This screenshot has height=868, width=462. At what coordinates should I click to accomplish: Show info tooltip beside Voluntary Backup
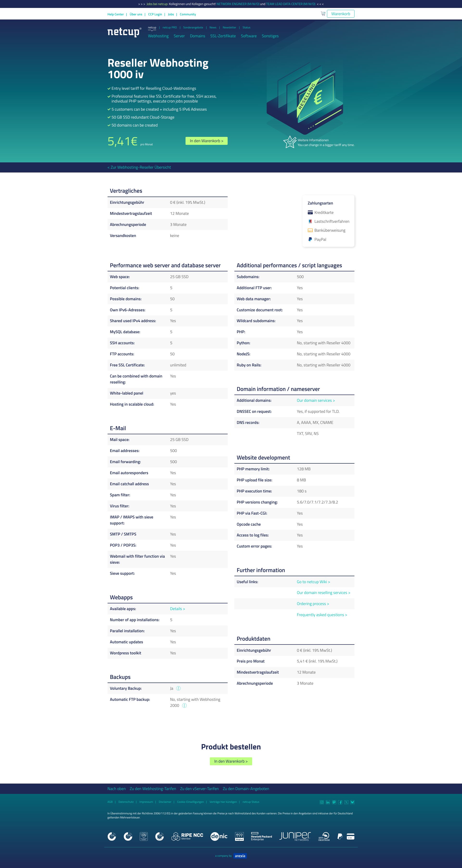coord(179,688)
